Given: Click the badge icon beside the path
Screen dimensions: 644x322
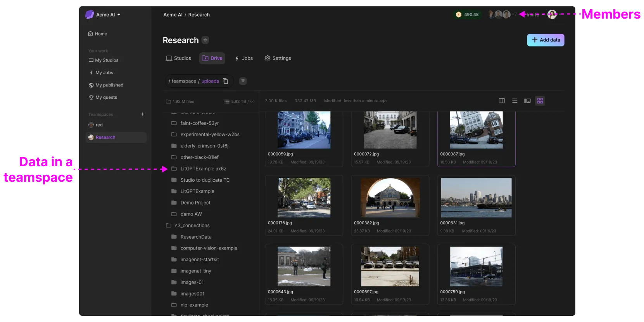Looking at the screenshot, I should [243, 81].
